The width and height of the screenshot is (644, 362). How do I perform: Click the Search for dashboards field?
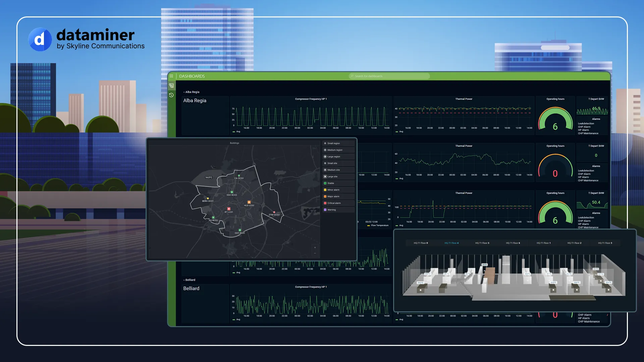389,76
